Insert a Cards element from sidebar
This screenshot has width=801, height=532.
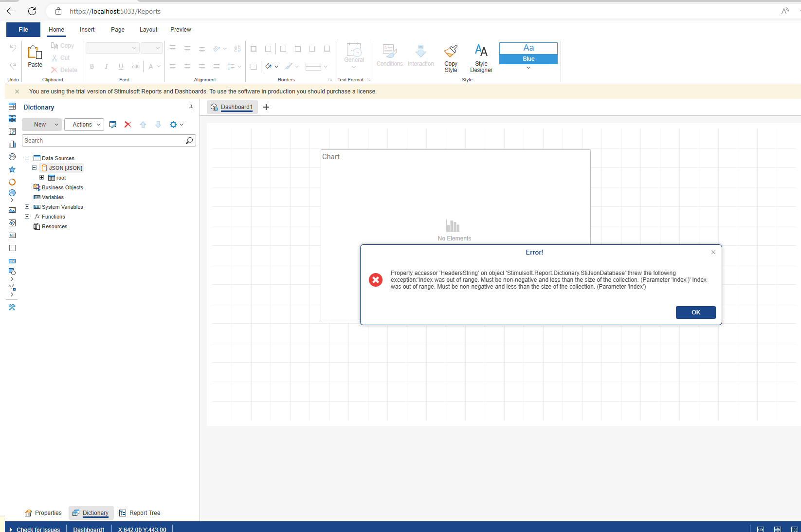(x=12, y=119)
